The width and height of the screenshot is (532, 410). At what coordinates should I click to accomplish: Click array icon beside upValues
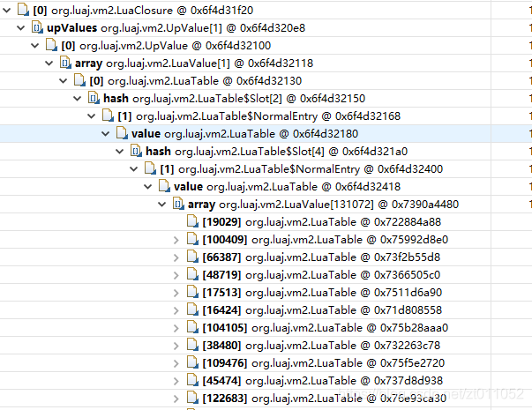pyautogui.click(x=37, y=27)
